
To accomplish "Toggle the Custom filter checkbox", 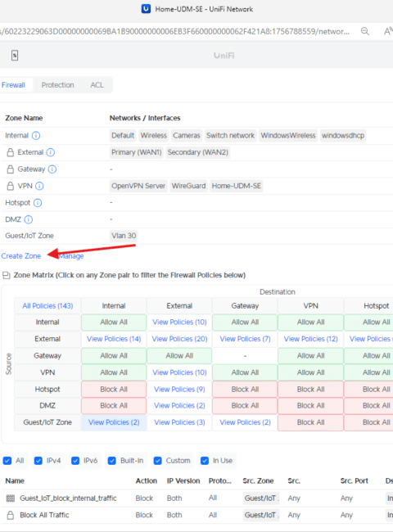I will [x=157, y=461].
